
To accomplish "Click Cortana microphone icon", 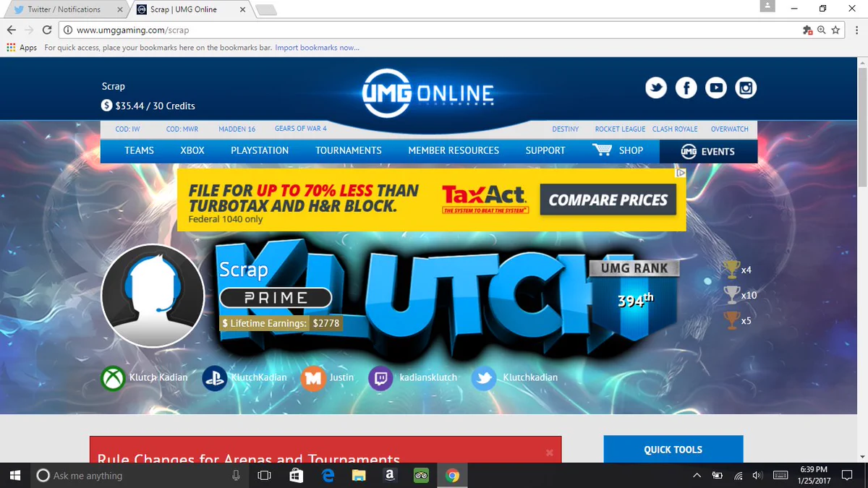I will tap(236, 475).
